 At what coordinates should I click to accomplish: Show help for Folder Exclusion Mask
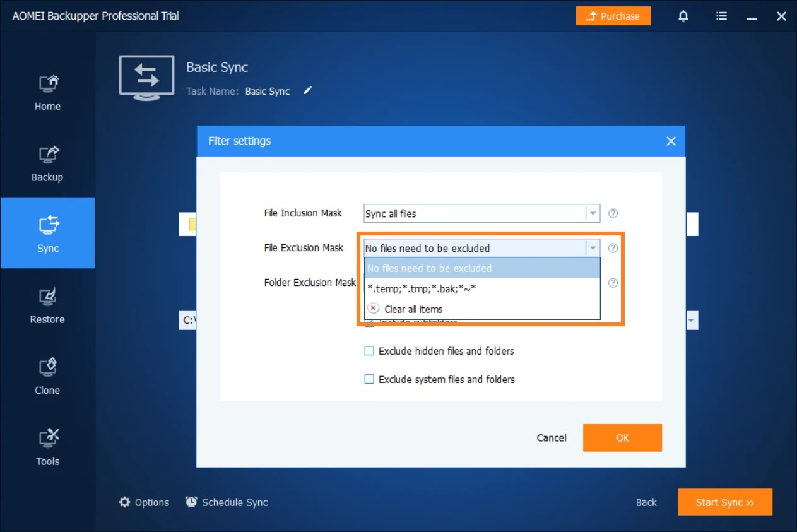613,283
